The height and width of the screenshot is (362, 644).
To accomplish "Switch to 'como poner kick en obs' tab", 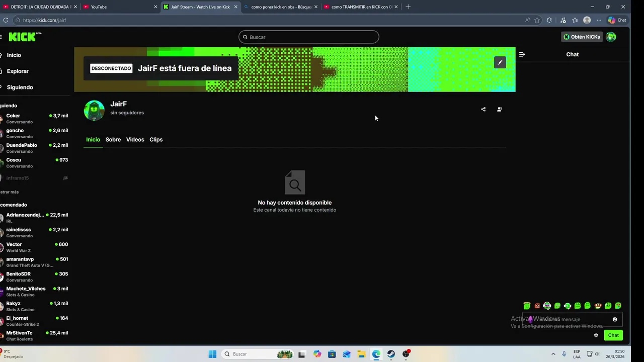I will point(281,7).
